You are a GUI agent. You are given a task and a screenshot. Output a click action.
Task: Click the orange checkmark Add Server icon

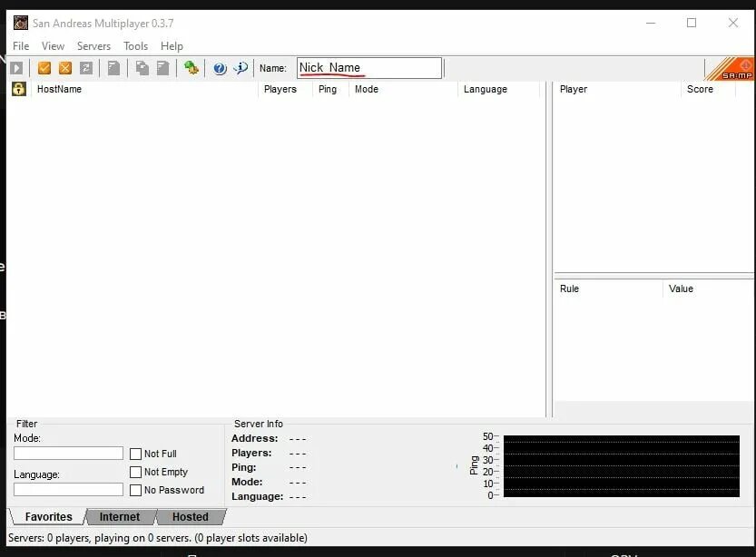point(44,68)
